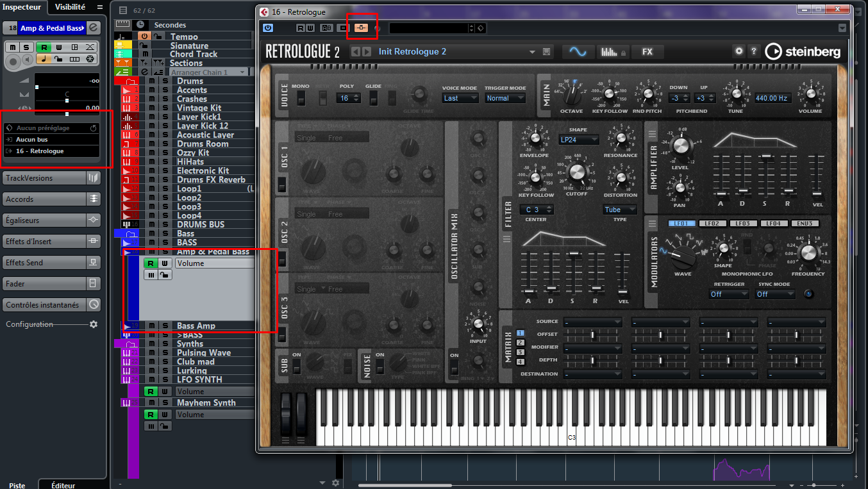
Task: Select the LFO2 modulator tab
Action: pos(712,224)
